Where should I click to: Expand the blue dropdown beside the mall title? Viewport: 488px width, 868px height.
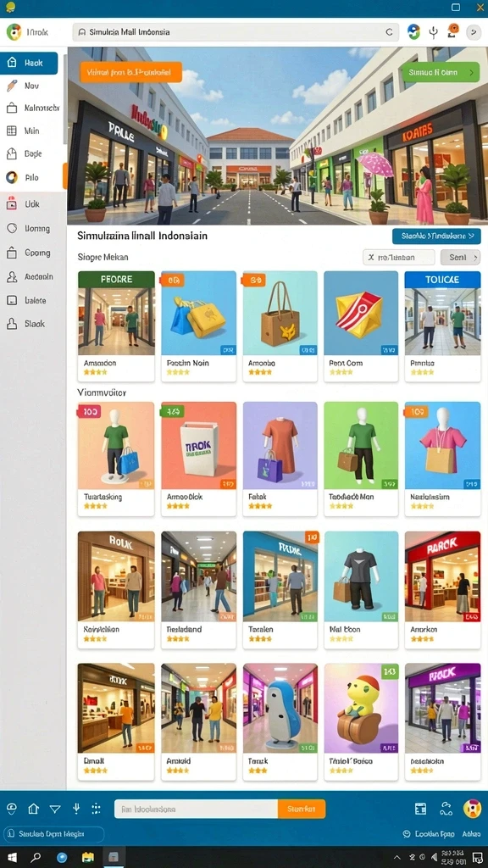(x=436, y=236)
